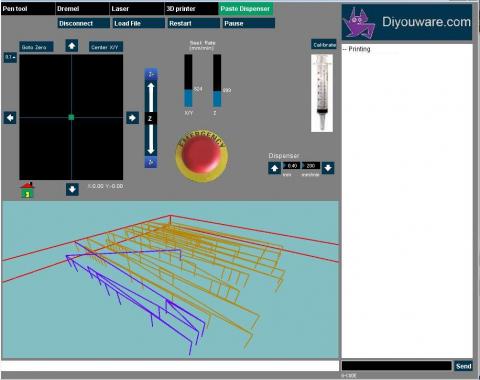Viewport: 480px width, 380px height.
Task: Click the red Emergency stop button
Action: 202,155
